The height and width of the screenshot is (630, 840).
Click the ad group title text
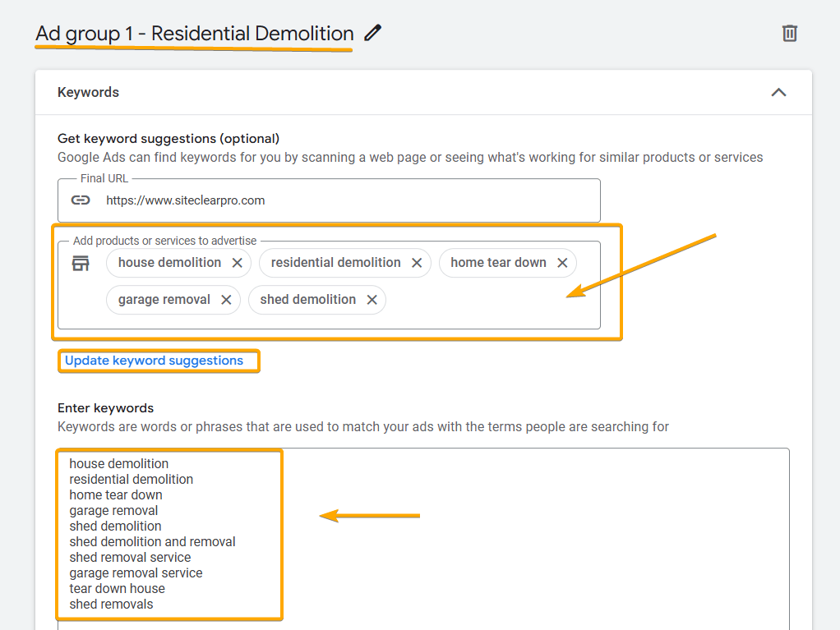click(192, 34)
